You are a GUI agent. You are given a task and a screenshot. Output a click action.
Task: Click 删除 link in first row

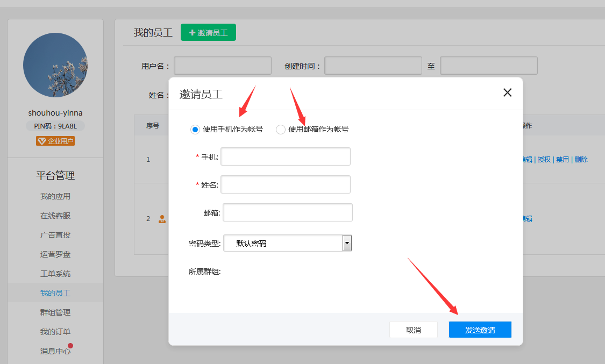581,160
